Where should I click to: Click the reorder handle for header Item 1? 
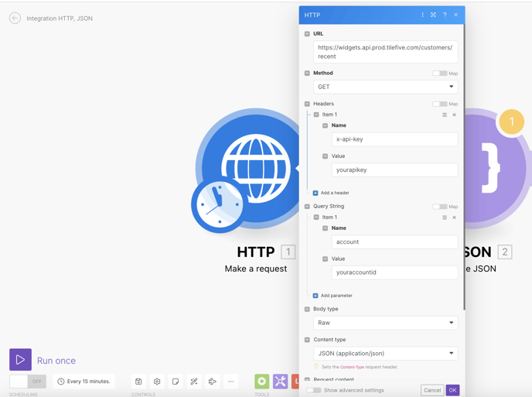pyautogui.click(x=445, y=115)
